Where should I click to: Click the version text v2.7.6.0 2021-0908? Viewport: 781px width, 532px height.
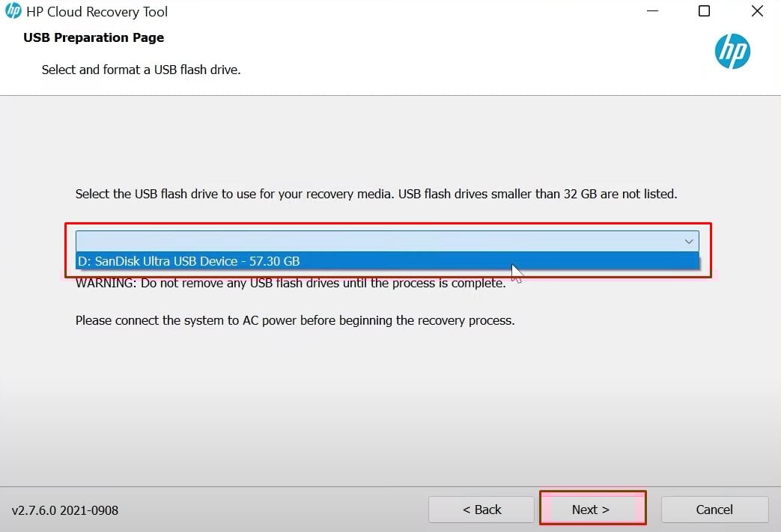[64, 510]
